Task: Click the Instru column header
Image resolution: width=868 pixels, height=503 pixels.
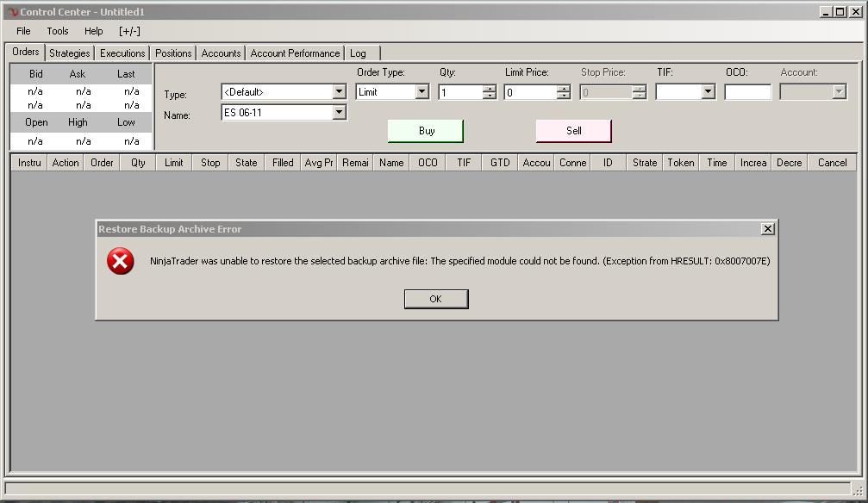Action: (x=29, y=163)
